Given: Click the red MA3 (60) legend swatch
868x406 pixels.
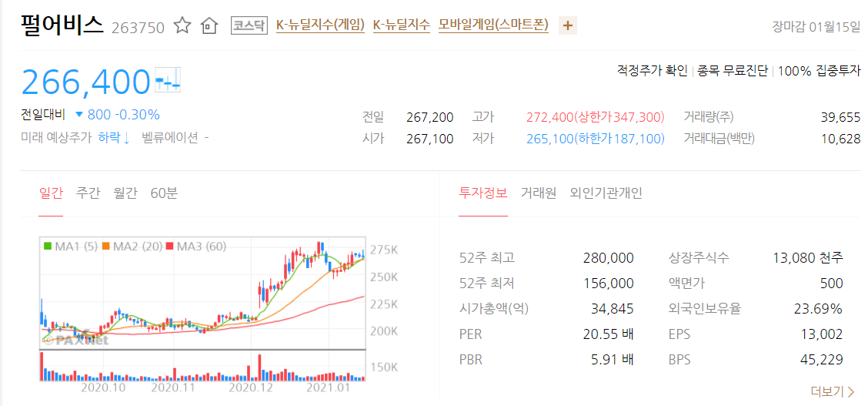Looking at the screenshot, I should pos(171,247).
